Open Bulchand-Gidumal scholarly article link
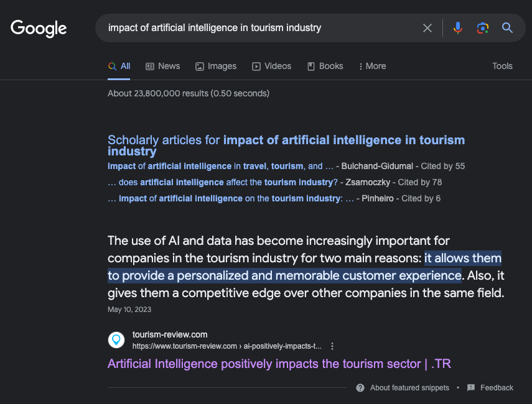Image resolution: width=532 pixels, height=404 pixels. pos(220,166)
